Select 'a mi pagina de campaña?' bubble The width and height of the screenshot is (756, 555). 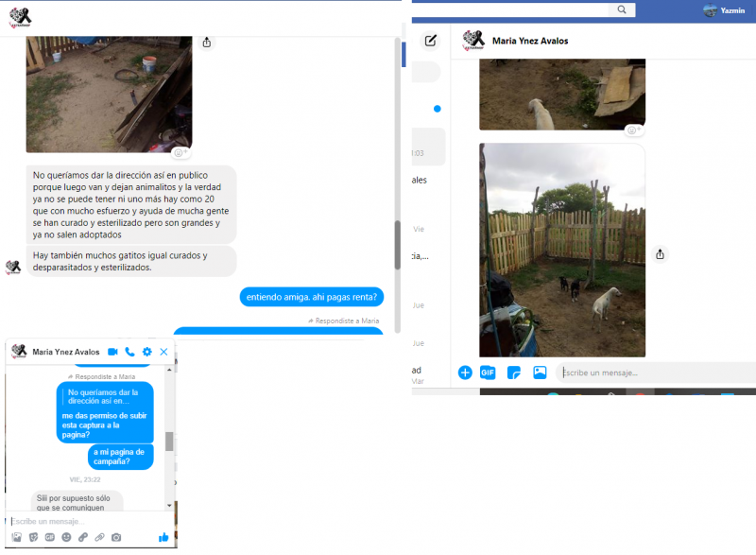point(121,457)
